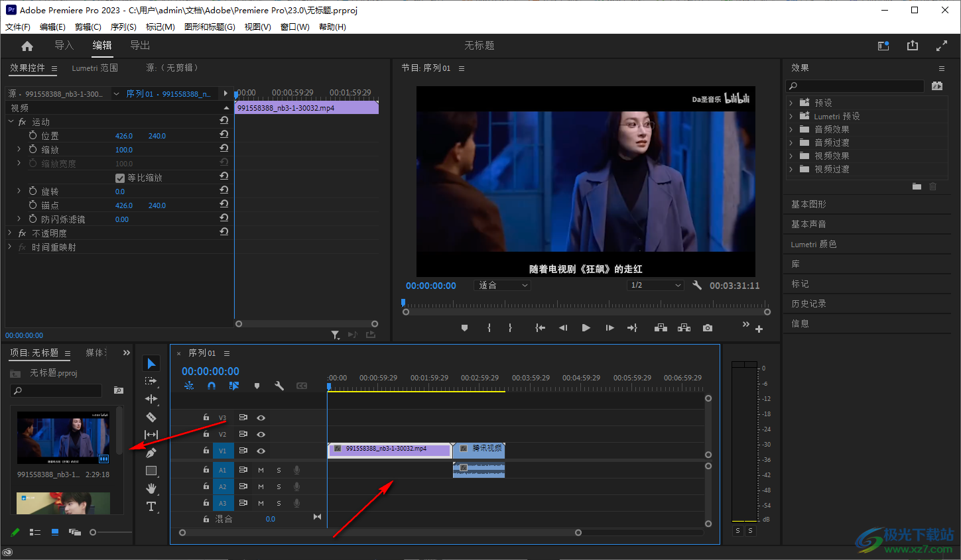Play the program monitor video
Viewport: 961px width, 560px height.
coord(586,328)
